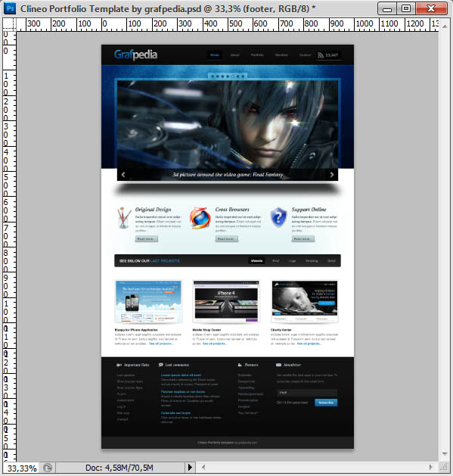Click the vertical scrollbar up arrow
The image size is (453, 476).
pyautogui.click(x=445, y=26)
